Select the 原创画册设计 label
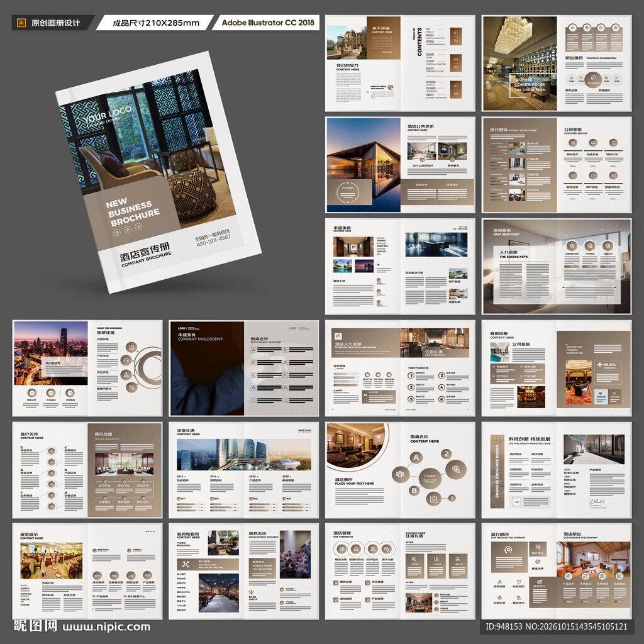 click(x=55, y=23)
